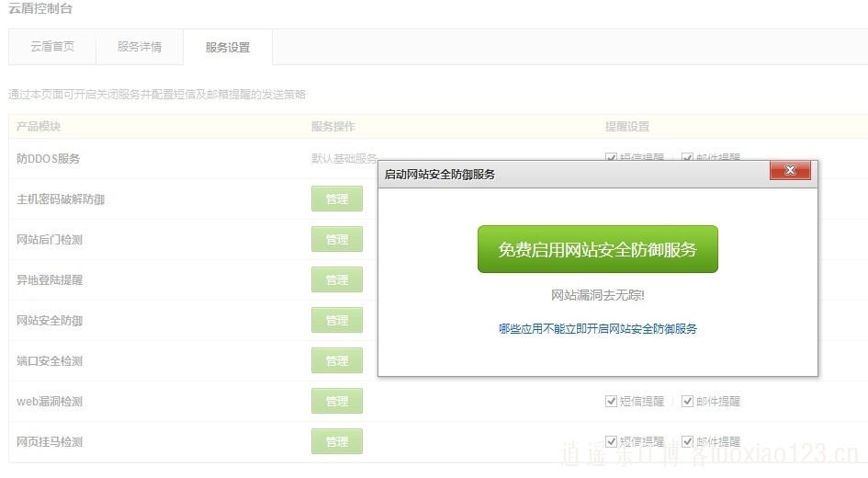Click the 服务操作 column header

pos(333,126)
